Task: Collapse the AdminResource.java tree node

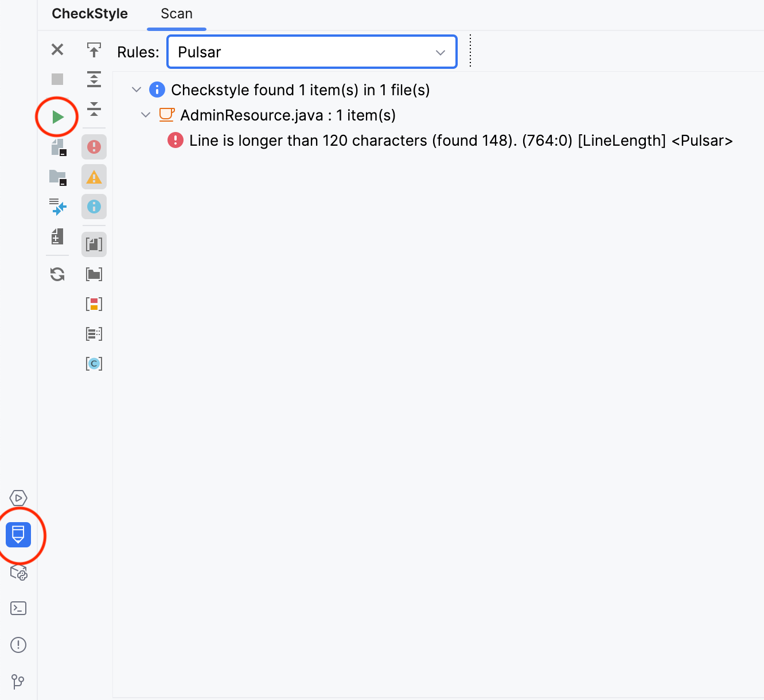Action: tap(146, 115)
